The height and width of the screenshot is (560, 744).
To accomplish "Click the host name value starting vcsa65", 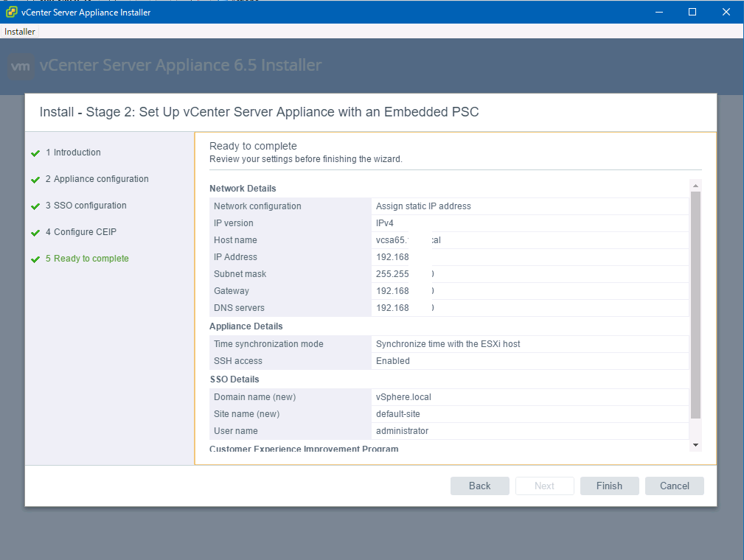I will tap(408, 240).
